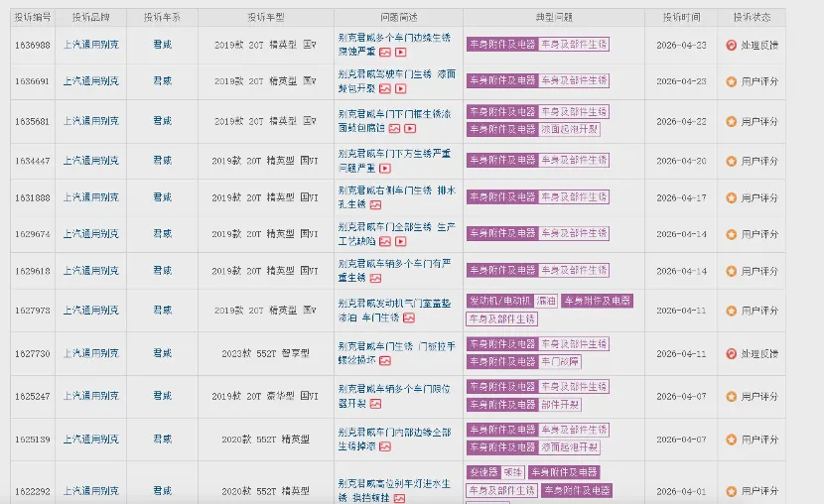Screen dimensions: 824x504
Task: Click the 投诉品牌 column header
Action: click(91, 17)
